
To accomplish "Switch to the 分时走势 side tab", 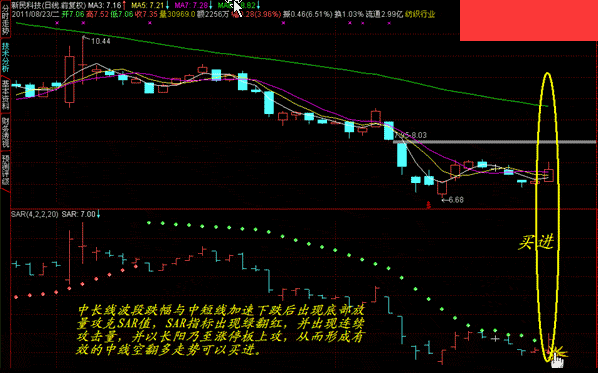I will click(x=5, y=19).
